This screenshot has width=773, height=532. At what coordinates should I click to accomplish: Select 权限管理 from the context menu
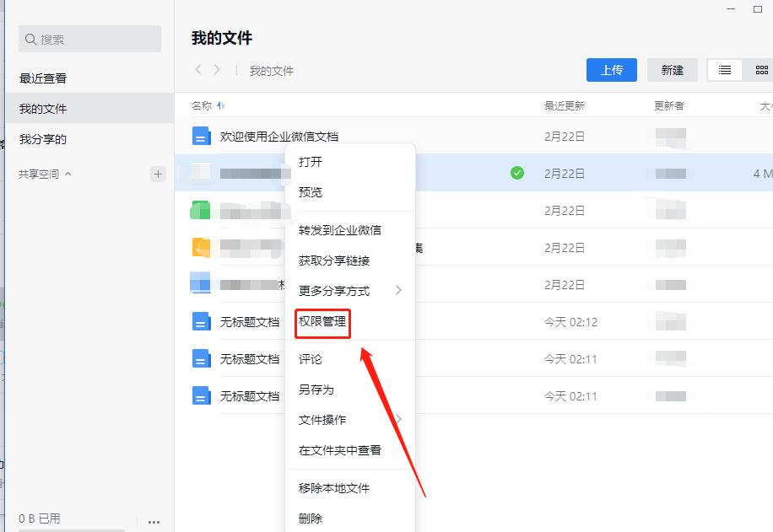tap(322, 323)
